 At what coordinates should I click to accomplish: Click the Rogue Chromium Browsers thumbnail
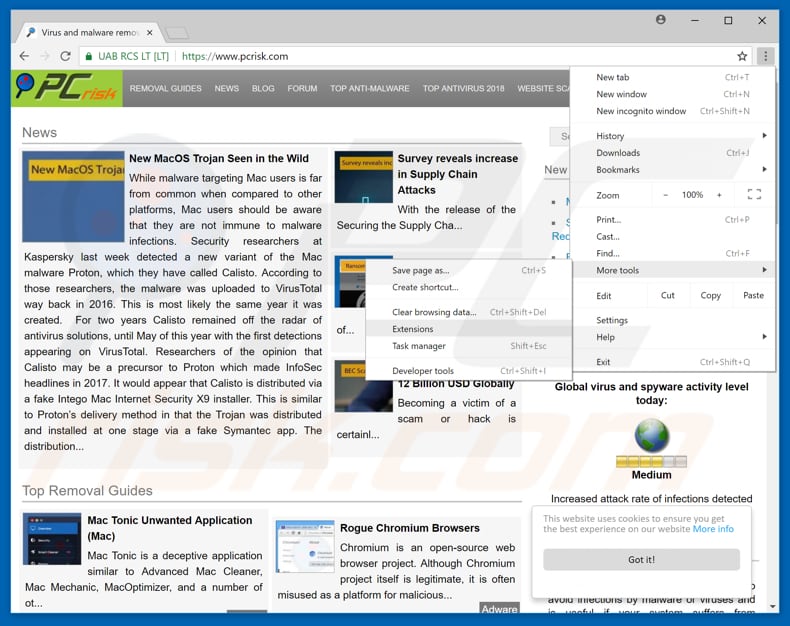coord(305,546)
